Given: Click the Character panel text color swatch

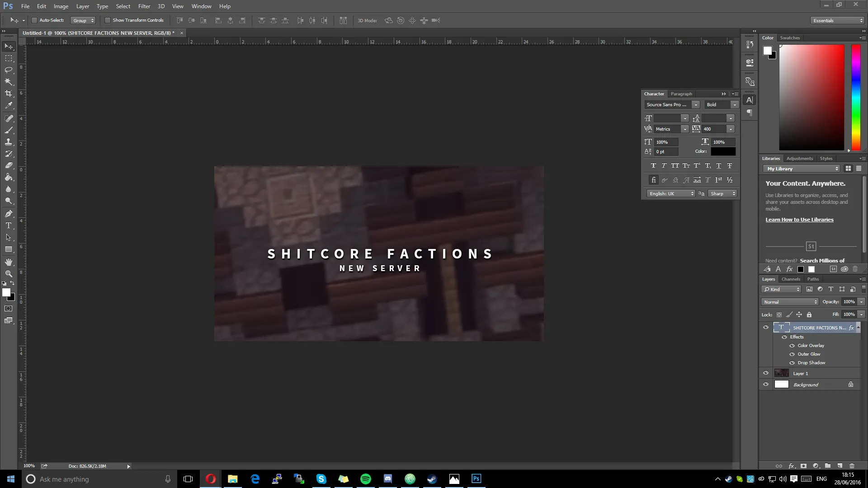Looking at the screenshot, I should click(x=723, y=152).
